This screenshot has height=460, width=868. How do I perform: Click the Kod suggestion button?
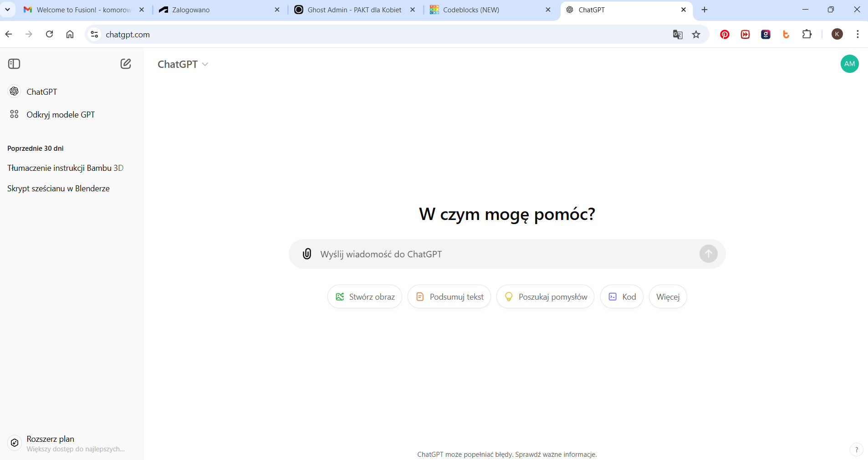[622, 296]
